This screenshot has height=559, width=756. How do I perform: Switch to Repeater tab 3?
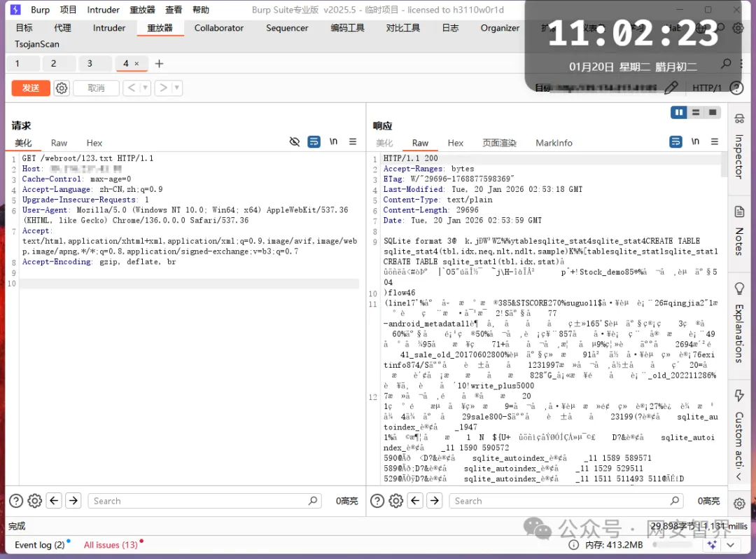point(95,64)
